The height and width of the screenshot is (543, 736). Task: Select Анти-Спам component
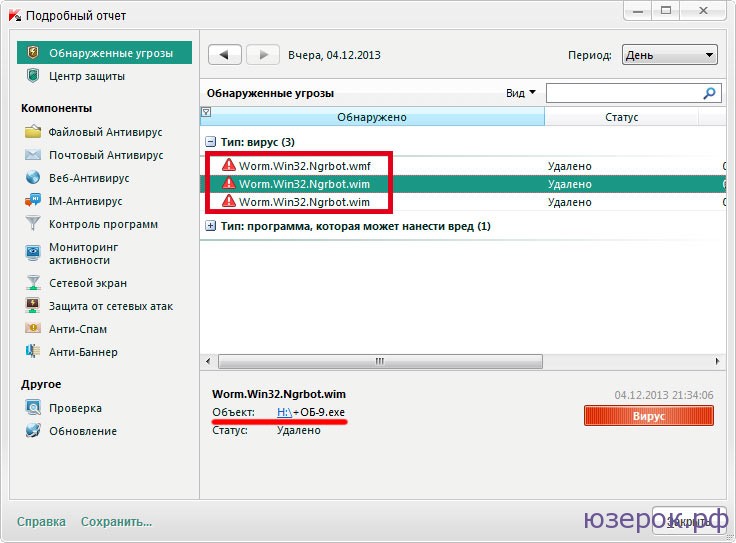click(x=78, y=329)
